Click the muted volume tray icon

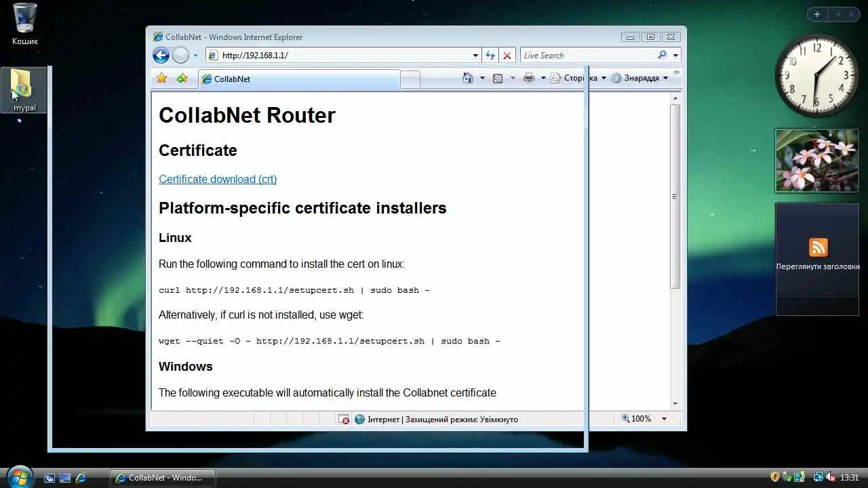tap(831, 477)
